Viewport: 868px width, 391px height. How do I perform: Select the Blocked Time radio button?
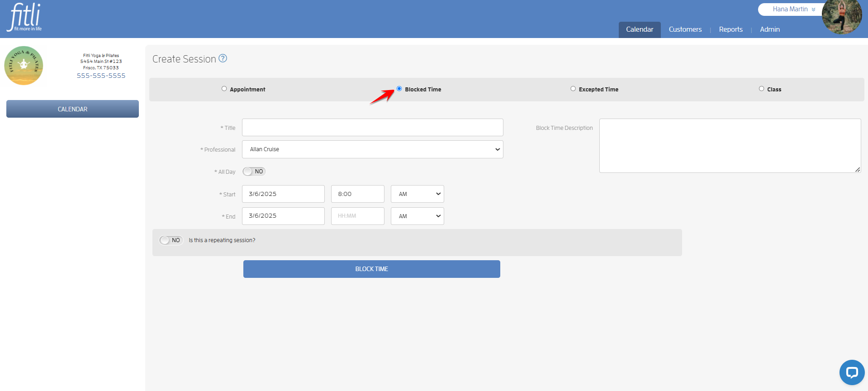pos(399,89)
